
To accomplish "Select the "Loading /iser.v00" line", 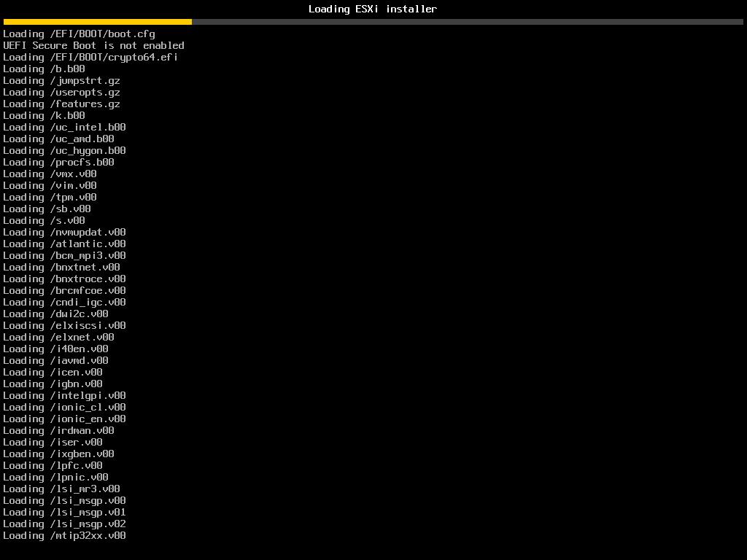I will point(53,442).
